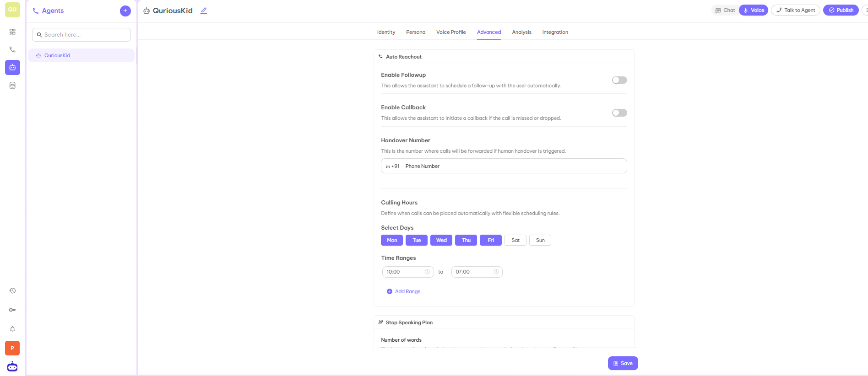Viewport: 868px width, 376px height.
Task: Select Sun in calling days
Action: (540, 240)
